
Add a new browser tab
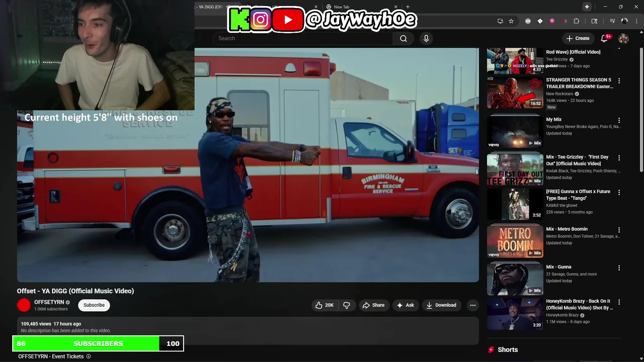(408, 7)
